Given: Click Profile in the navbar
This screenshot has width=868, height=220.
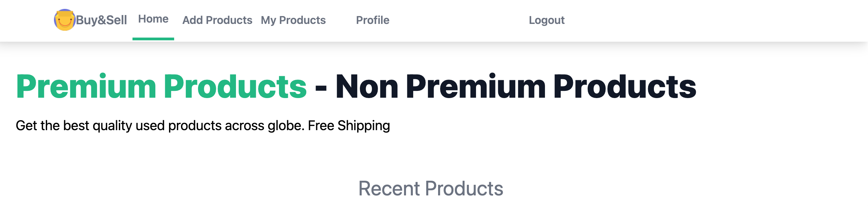Looking at the screenshot, I should pos(372,20).
